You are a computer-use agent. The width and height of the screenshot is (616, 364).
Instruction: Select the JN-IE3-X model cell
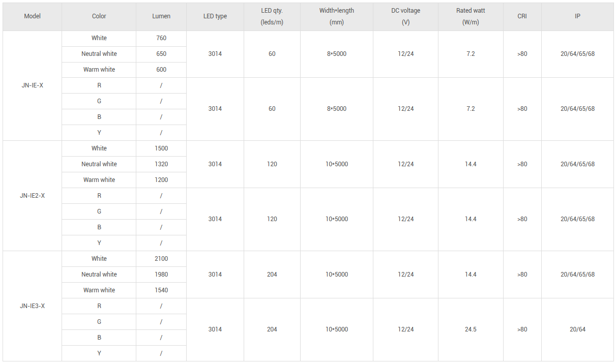(32, 306)
